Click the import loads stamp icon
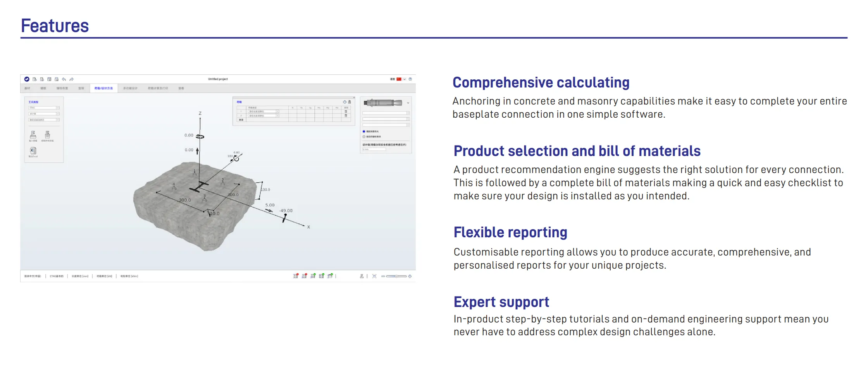868x367 pixels. click(33, 134)
